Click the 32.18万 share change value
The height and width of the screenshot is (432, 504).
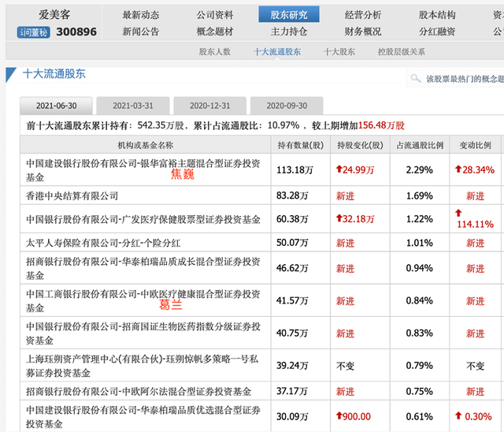355,219
